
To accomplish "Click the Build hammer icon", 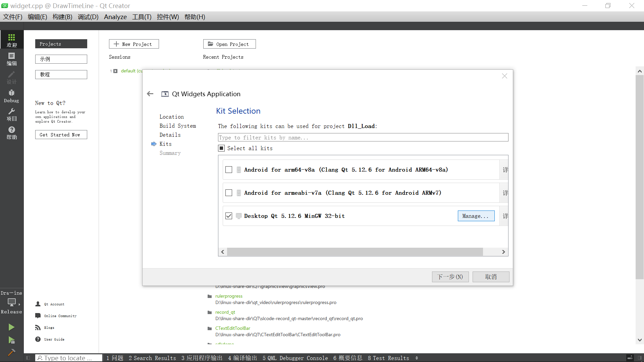I will pyautogui.click(x=11, y=352).
